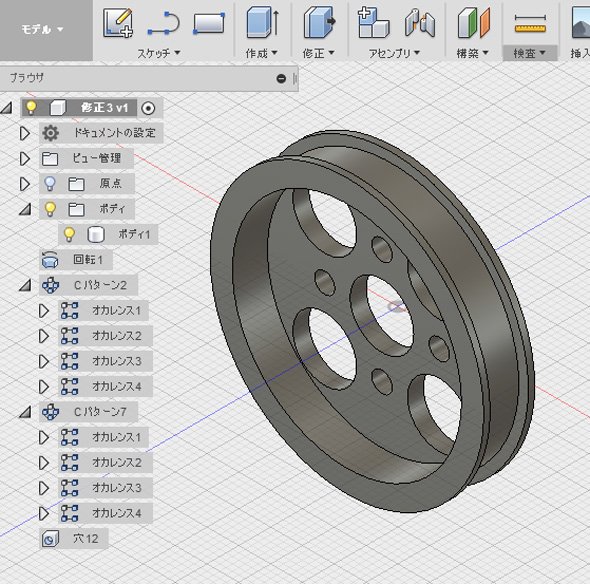The image size is (590, 584).
Task: Collapse the Cパターン2 tree node
Action: (x=25, y=285)
